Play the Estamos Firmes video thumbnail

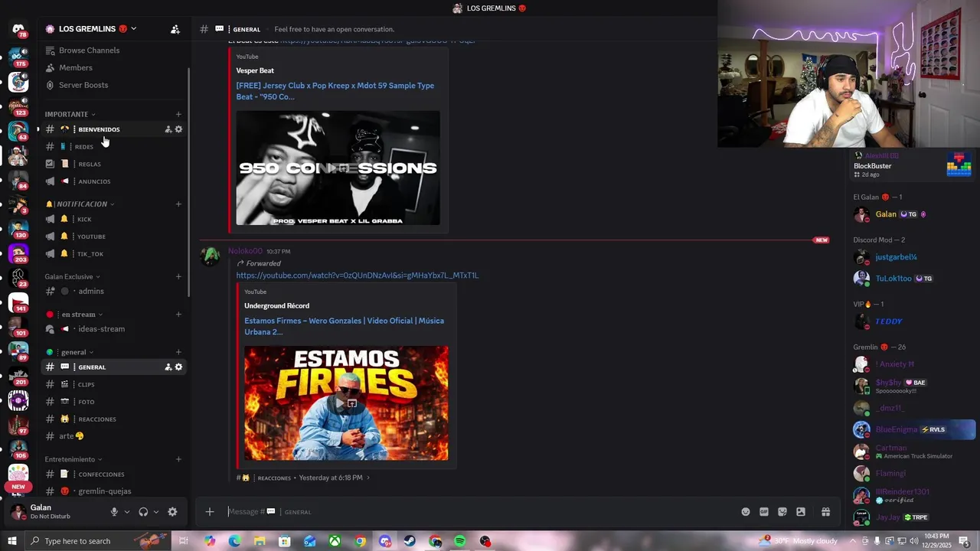[x=346, y=403]
